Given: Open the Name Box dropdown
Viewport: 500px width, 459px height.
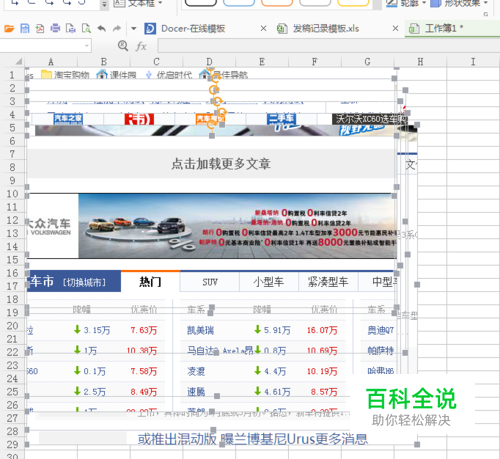Looking at the screenshot, I should point(87,46).
